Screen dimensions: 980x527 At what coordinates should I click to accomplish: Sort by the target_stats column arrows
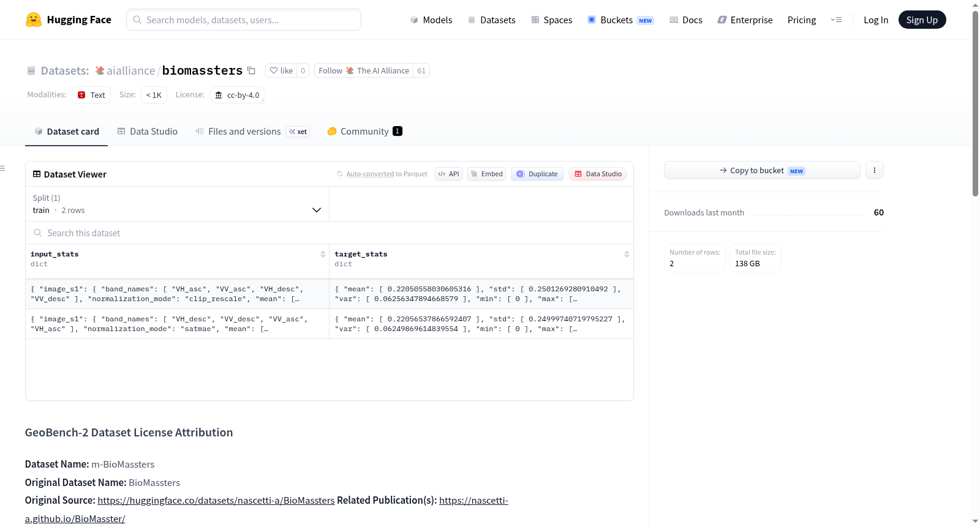(627, 254)
